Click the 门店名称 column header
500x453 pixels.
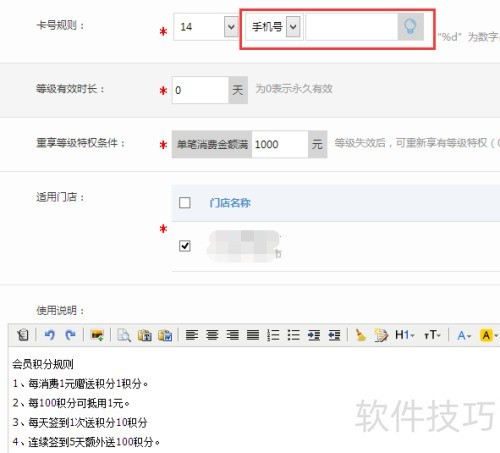pyautogui.click(x=230, y=203)
